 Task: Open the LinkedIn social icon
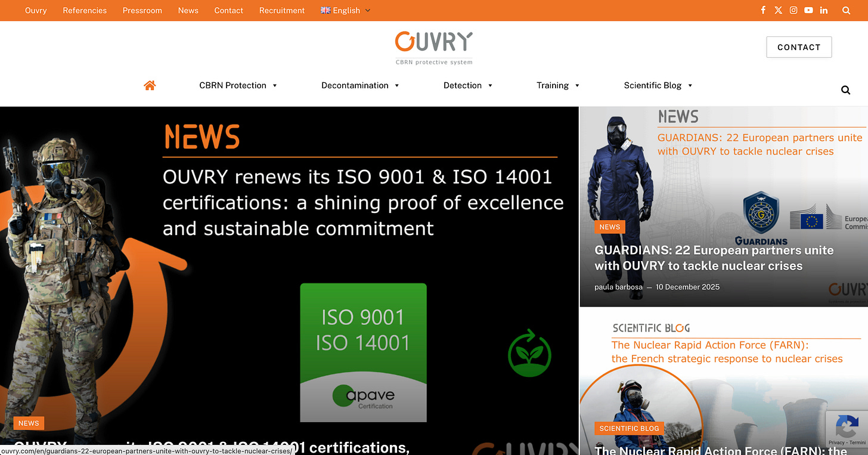(824, 10)
